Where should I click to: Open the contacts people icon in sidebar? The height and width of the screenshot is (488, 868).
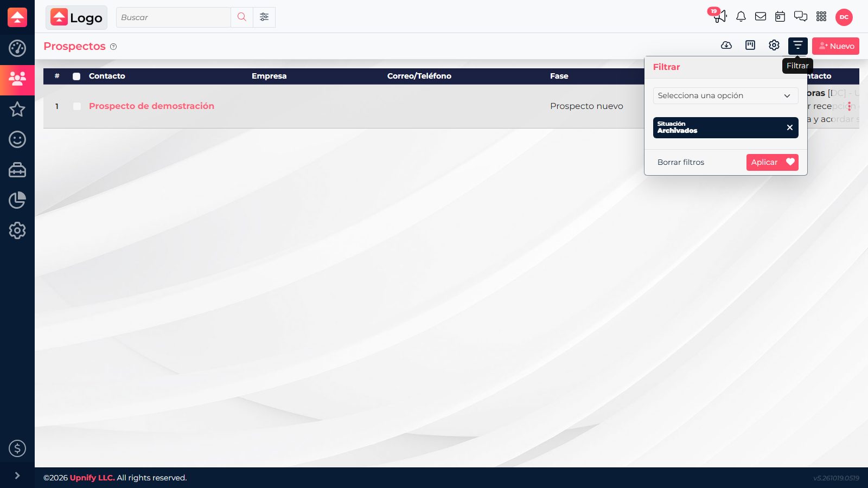[x=17, y=79]
